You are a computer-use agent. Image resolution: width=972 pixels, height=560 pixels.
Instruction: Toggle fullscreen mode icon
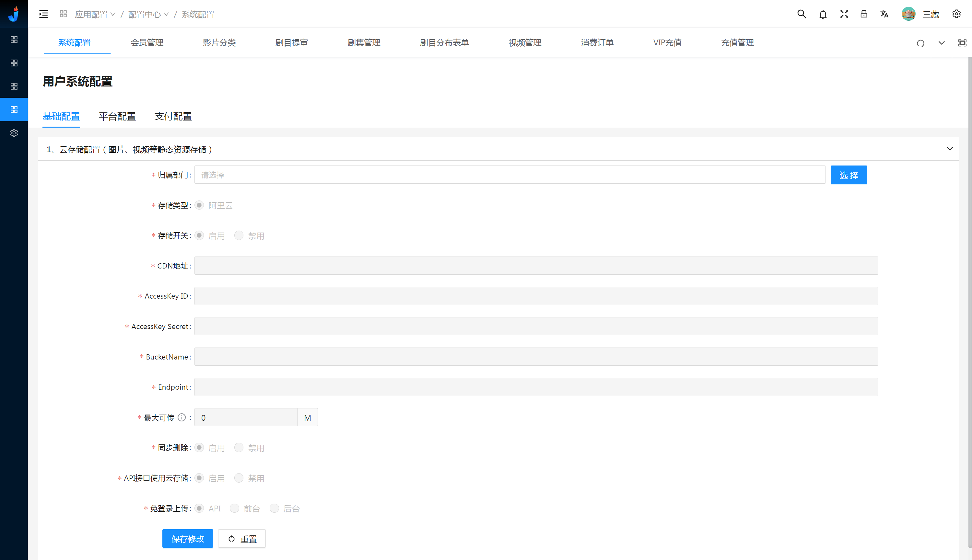[x=844, y=14]
